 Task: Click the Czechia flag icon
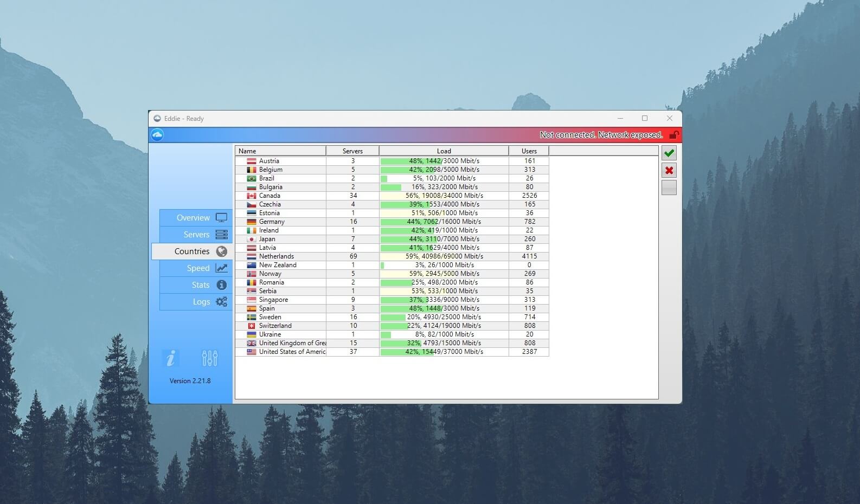[252, 204]
